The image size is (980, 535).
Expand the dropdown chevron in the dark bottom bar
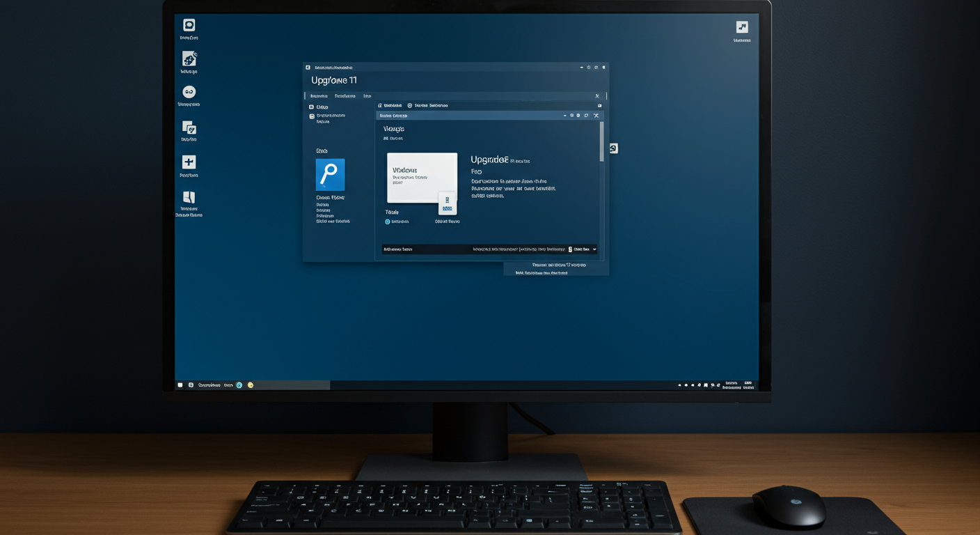coord(594,249)
